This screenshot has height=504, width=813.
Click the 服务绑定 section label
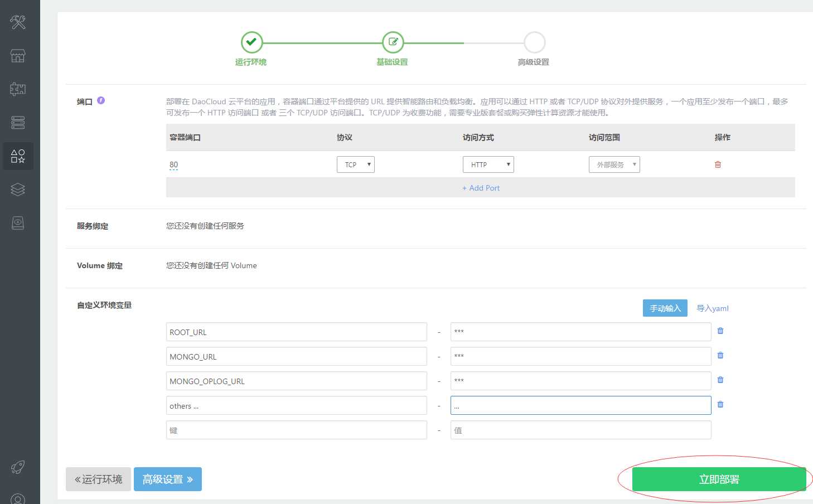pyautogui.click(x=93, y=226)
